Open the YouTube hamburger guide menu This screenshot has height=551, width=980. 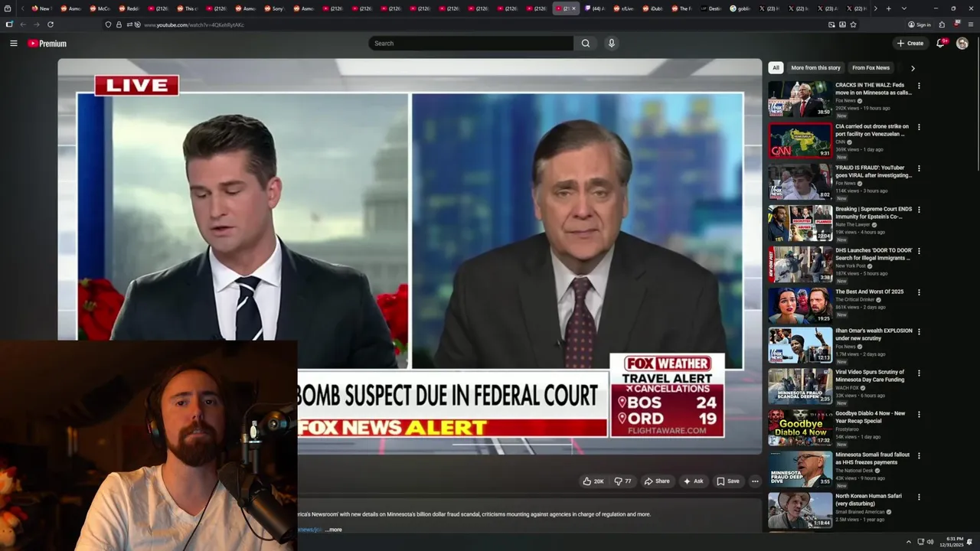(x=13, y=44)
